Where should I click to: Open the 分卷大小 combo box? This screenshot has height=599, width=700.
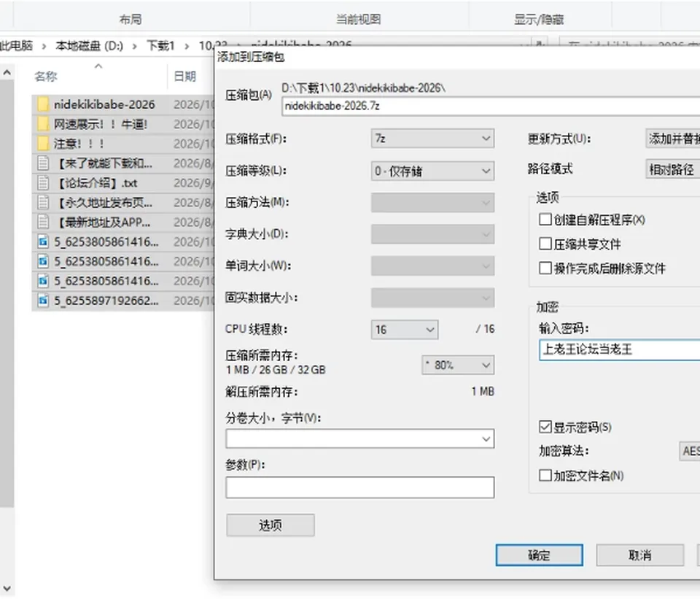pyautogui.click(x=359, y=439)
